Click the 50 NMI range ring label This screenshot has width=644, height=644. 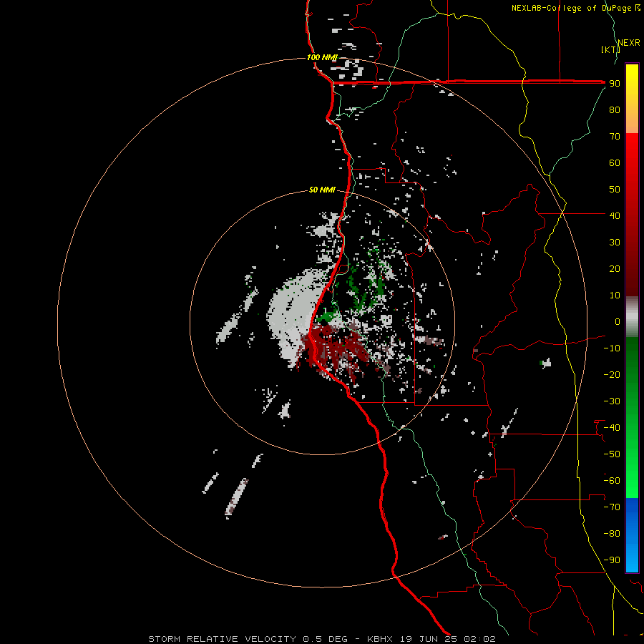(x=322, y=190)
